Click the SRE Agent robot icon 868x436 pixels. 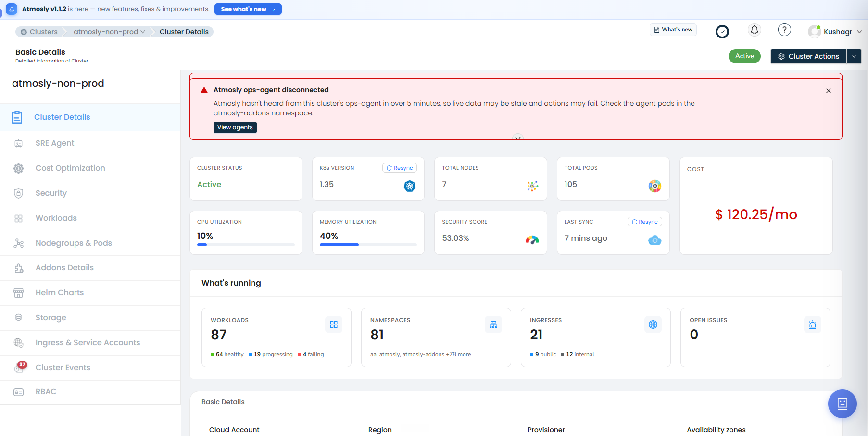click(19, 143)
